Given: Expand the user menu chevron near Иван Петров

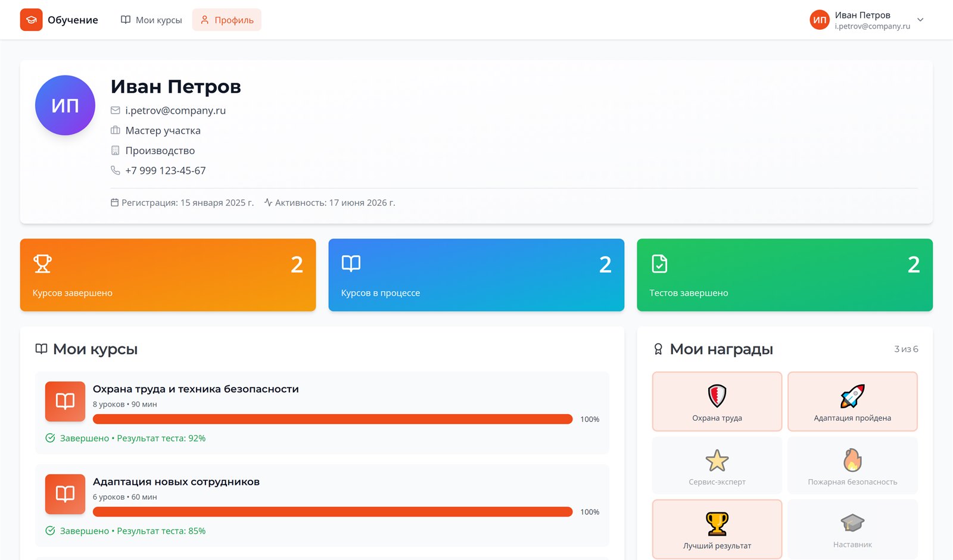Looking at the screenshot, I should 920,20.
